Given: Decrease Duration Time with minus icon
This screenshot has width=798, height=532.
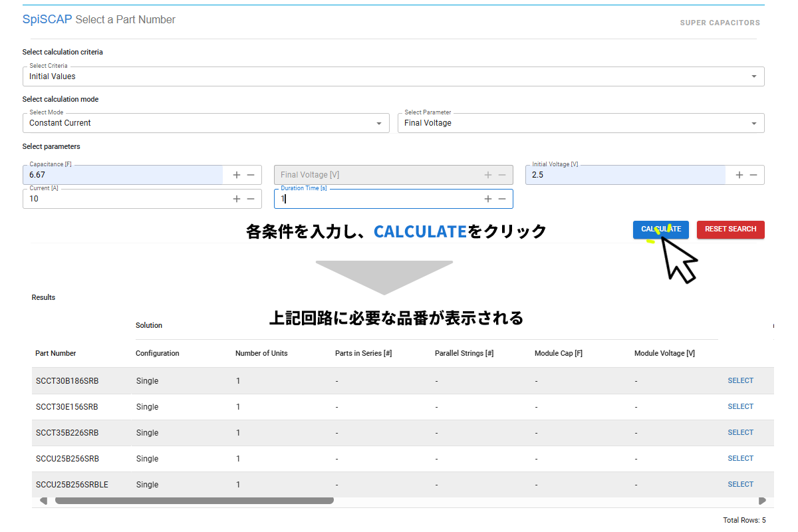Looking at the screenshot, I should 502,199.
